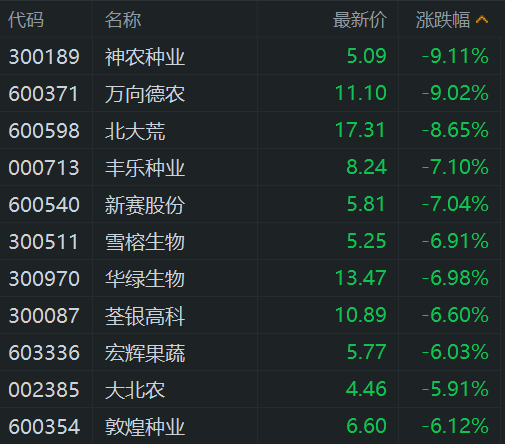Screen dimensions: 505x444
Task: Click the 代码 column header
Action: pos(26,20)
